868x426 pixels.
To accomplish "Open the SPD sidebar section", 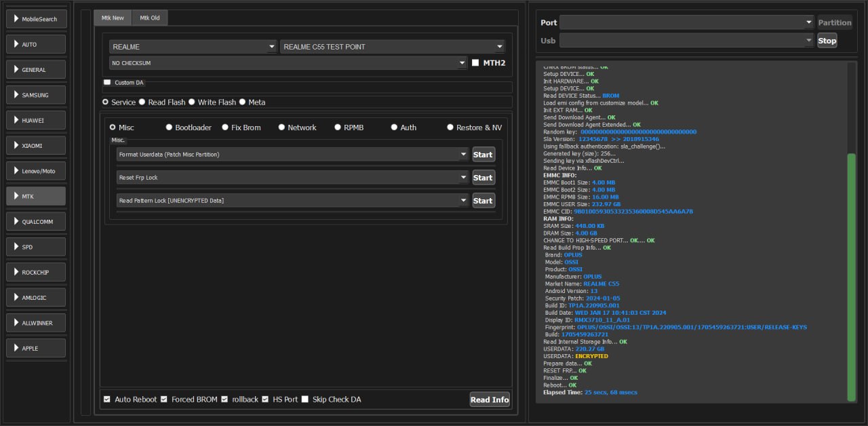I will point(36,247).
